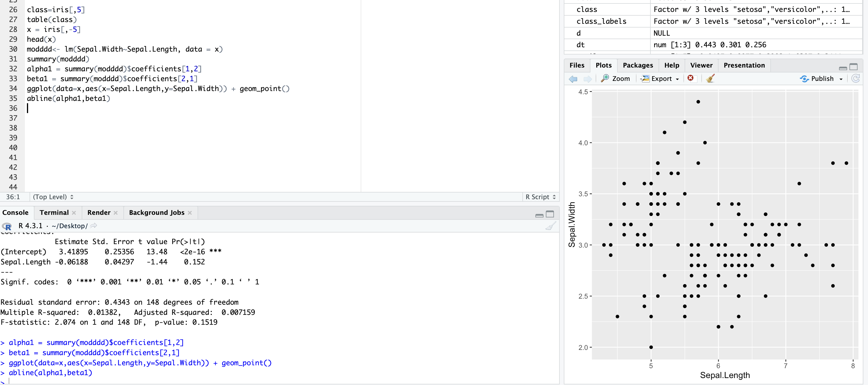The width and height of the screenshot is (868, 385).
Task: Switch to the Packages tab
Action: [x=637, y=65]
